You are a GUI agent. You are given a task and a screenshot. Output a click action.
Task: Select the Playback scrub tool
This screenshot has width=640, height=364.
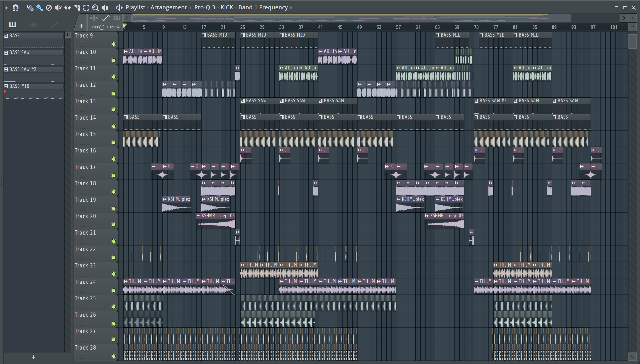105,8
